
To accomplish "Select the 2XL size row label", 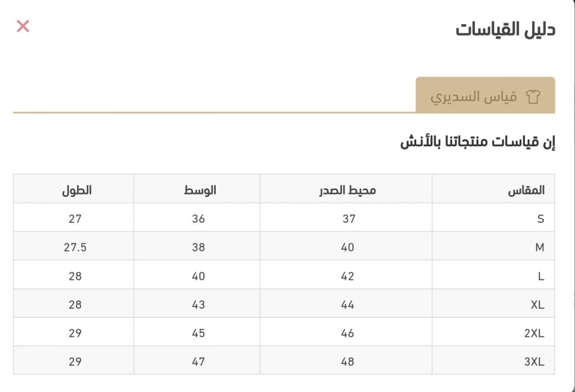I will coord(534,333).
